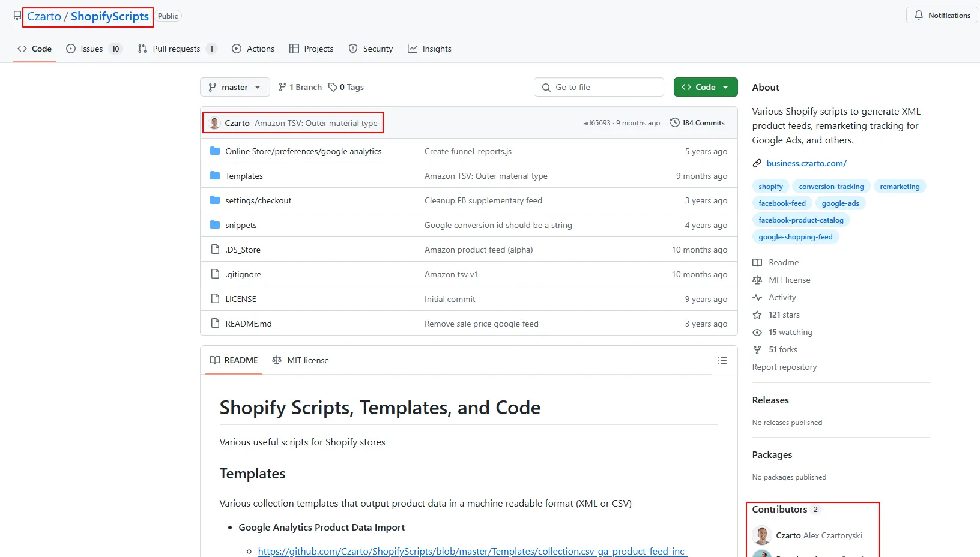Open the Packages heading link
980x557 pixels.
click(x=772, y=455)
